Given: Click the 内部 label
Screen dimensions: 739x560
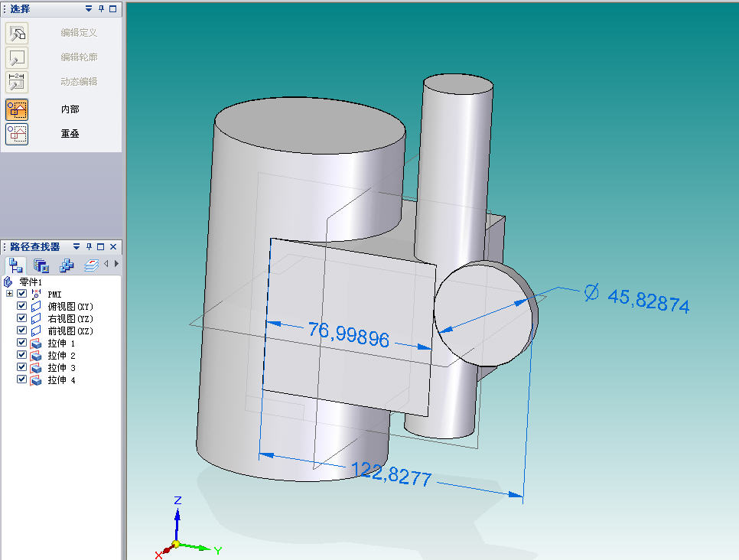Looking at the screenshot, I should [x=70, y=109].
